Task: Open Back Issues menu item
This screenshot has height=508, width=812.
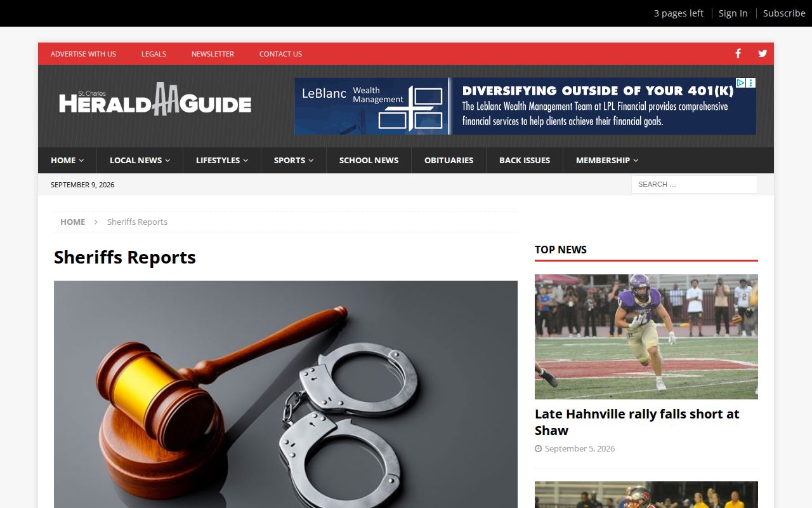Action: (x=525, y=160)
